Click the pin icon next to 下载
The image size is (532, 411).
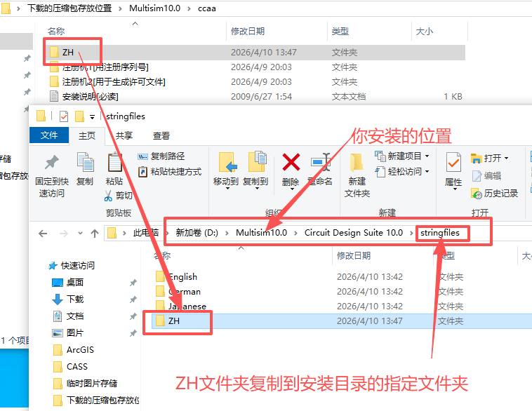tap(133, 299)
